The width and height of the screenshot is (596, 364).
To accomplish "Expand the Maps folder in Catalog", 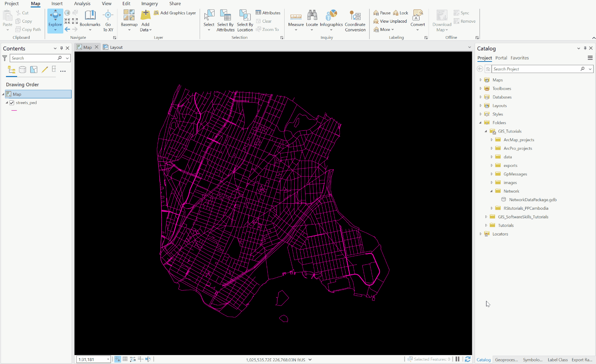I will pyautogui.click(x=480, y=80).
